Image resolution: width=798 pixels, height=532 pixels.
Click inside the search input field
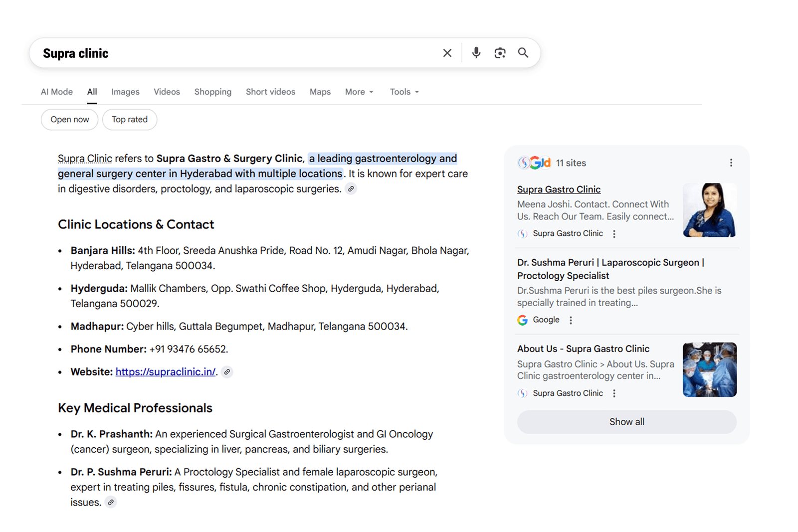click(x=224, y=52)
